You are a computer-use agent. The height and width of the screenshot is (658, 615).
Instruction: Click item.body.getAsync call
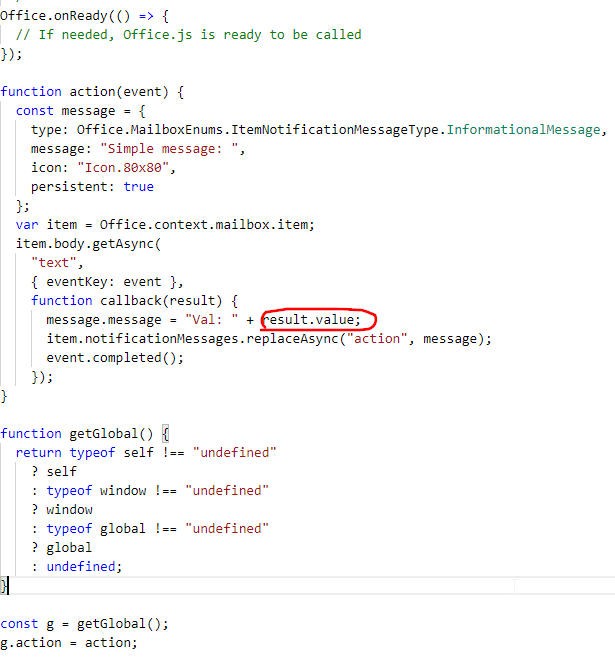[x=89, y=244]
